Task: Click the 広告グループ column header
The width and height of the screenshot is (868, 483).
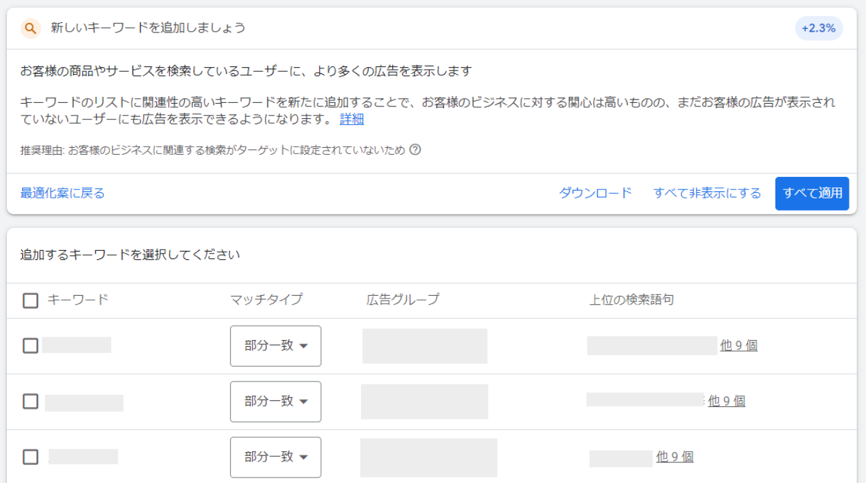Action: (403, 300)
